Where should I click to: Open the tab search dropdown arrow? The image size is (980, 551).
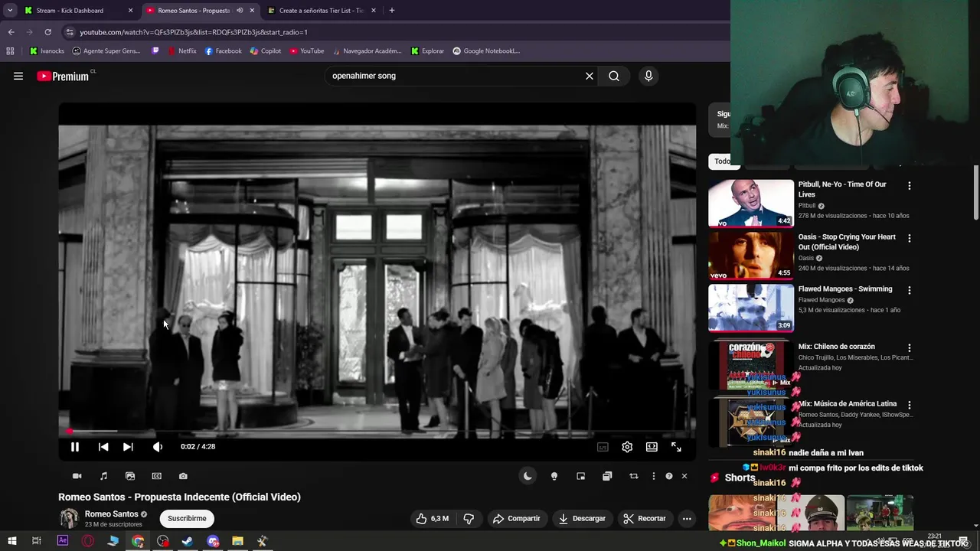coord(10,11)
